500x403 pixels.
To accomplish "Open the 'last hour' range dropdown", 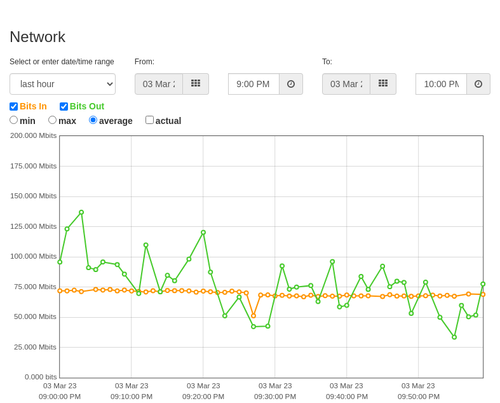I will point(63,84).
